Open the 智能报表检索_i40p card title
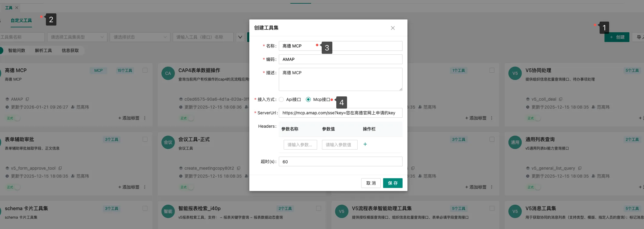The image size is (644, 229). coord(199,208)
